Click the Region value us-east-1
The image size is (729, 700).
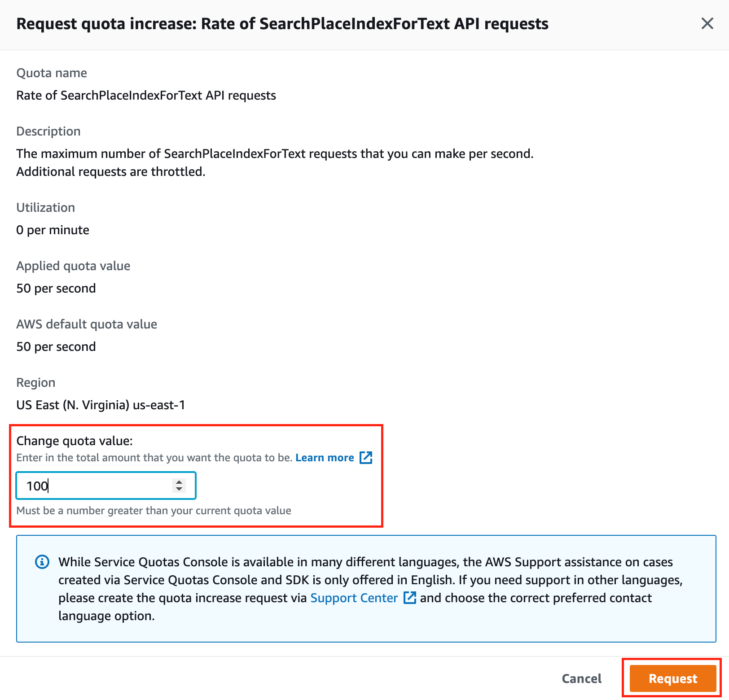101,405
